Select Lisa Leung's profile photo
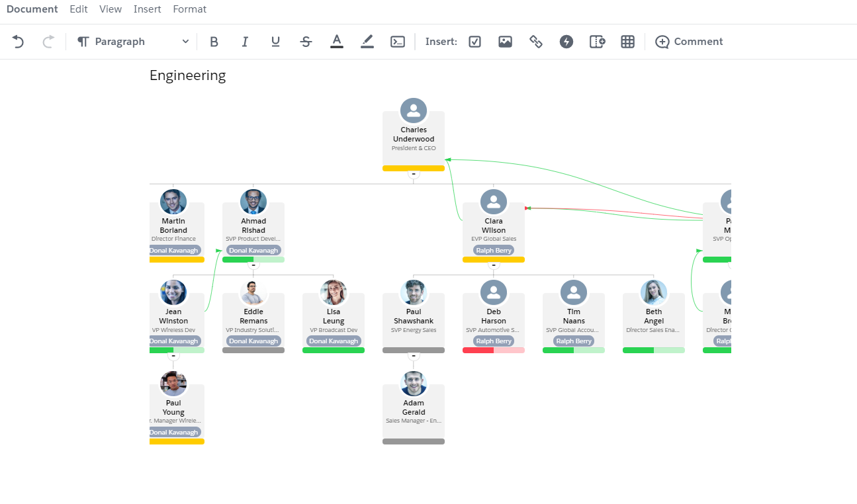Screen dimensions: 857x504 [x=334, y=292]
